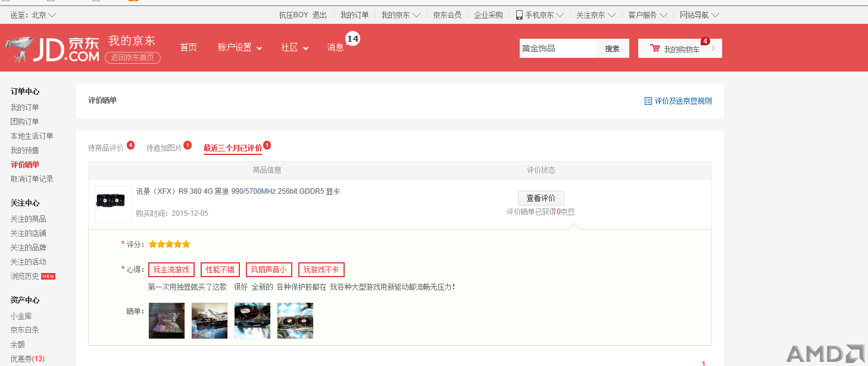The image size is (868, 366).
Task: Expand the 客户服务 dropdown
Action: 648,15
